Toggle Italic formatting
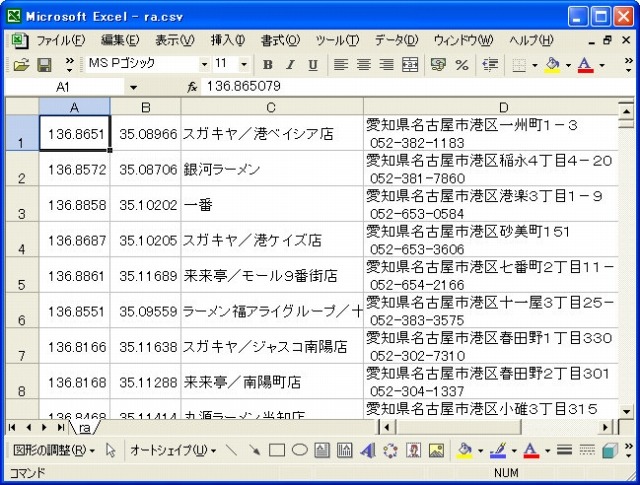The width and height of the screenshot is (640, 485). pos(290,65)
